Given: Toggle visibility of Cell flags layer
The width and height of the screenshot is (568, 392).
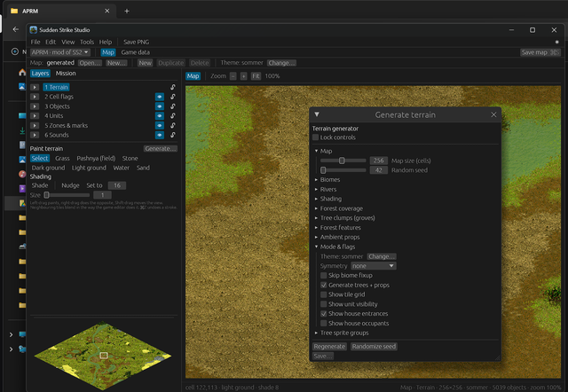Looking at the screenshot, I should pos(160,97).
